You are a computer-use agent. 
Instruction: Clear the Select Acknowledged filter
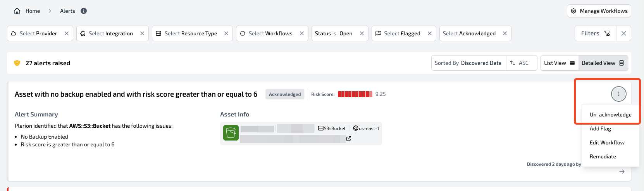[x=505, y=33]
